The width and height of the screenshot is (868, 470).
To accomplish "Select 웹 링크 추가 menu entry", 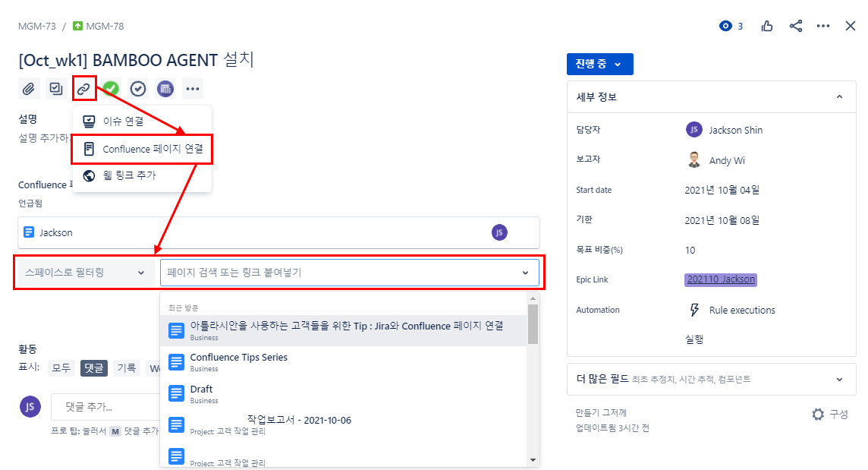I will 143,175.
